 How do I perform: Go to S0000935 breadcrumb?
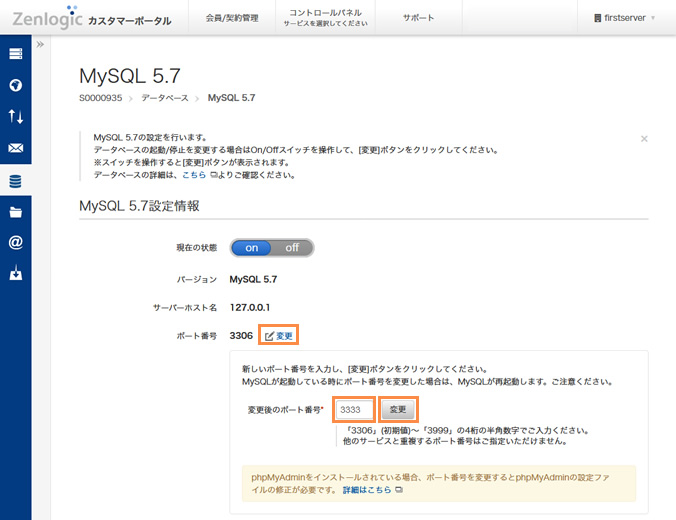point(100,98)
